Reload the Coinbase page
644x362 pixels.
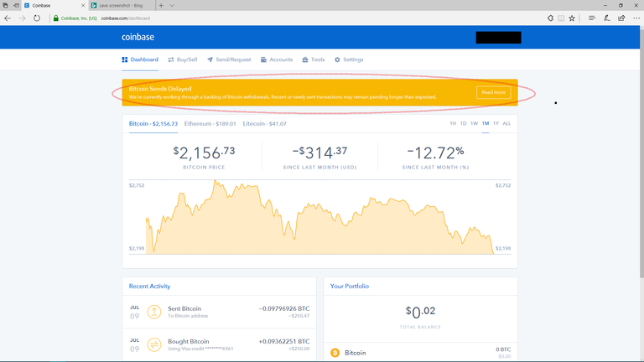[x=37, y=18]
